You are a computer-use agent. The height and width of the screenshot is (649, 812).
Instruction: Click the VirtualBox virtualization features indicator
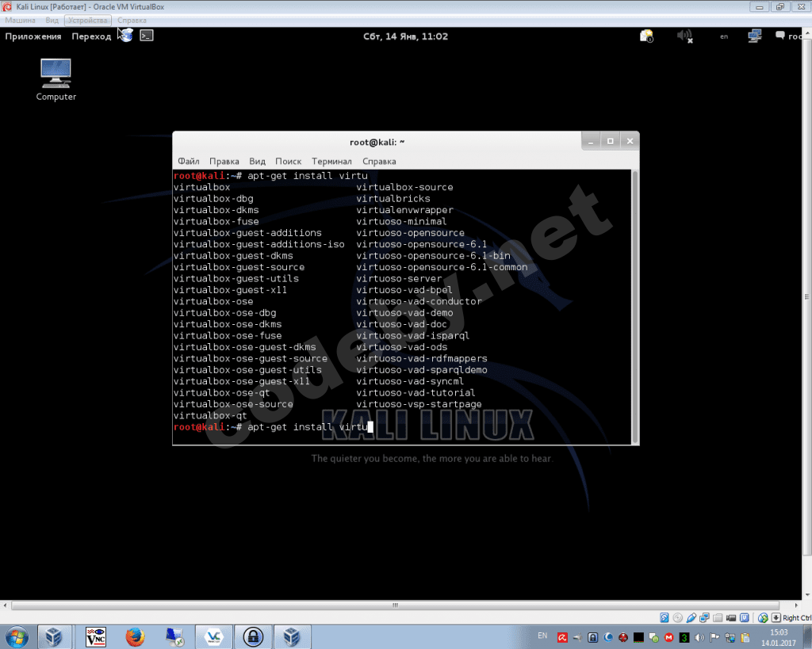click(744, 617)
